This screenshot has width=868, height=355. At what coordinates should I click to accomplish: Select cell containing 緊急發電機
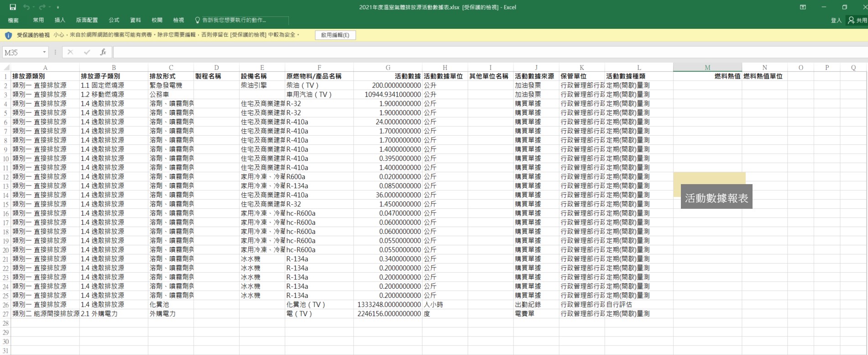point(171,85)
